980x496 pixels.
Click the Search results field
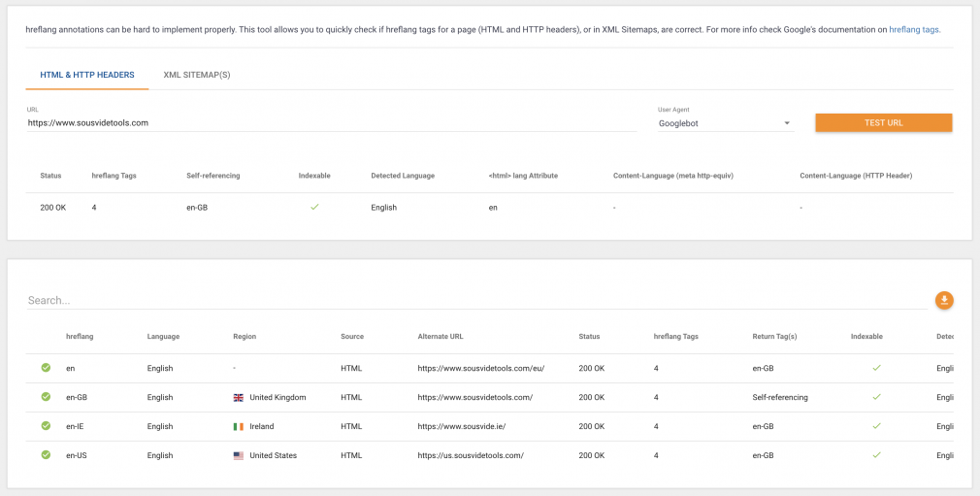tap(476, 300)
